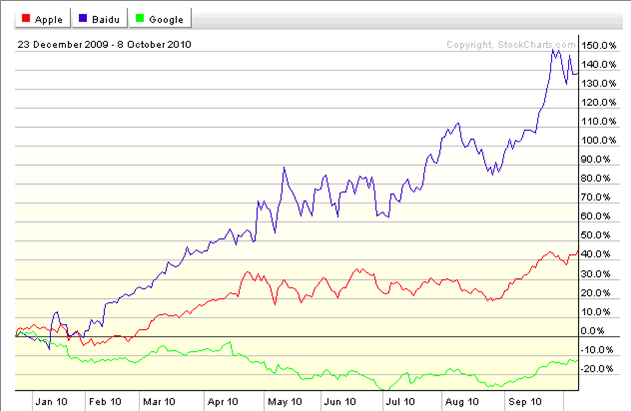Click the Aug 10 axis label

point(462,401)
